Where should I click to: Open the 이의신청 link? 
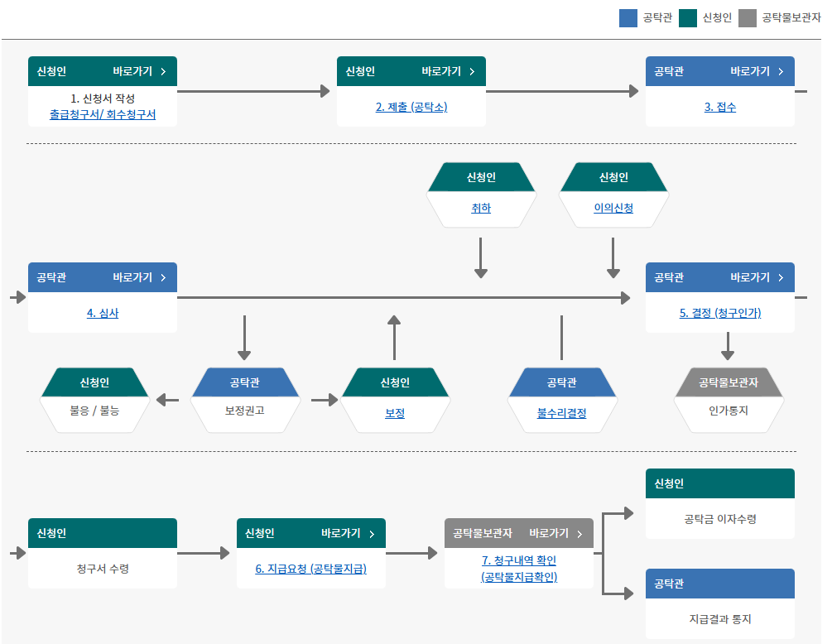[x=613, y=209]
